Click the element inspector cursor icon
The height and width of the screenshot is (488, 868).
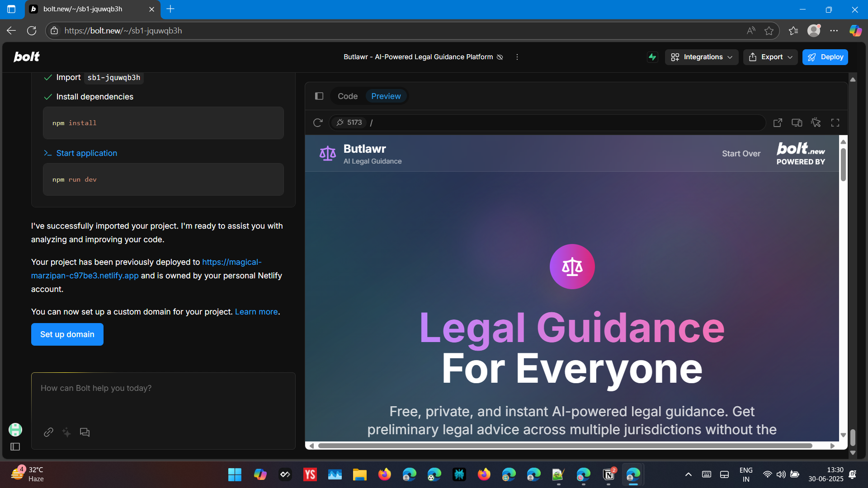[816, 122]
